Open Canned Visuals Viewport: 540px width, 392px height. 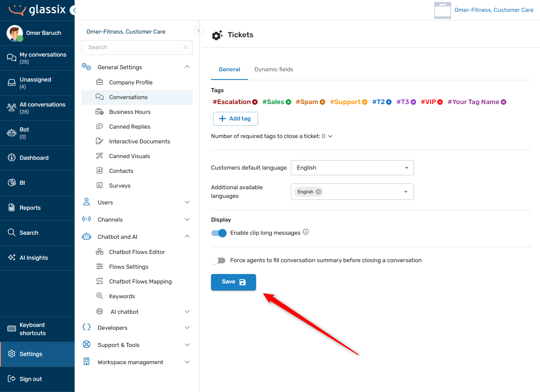click(x=137, y=156)
